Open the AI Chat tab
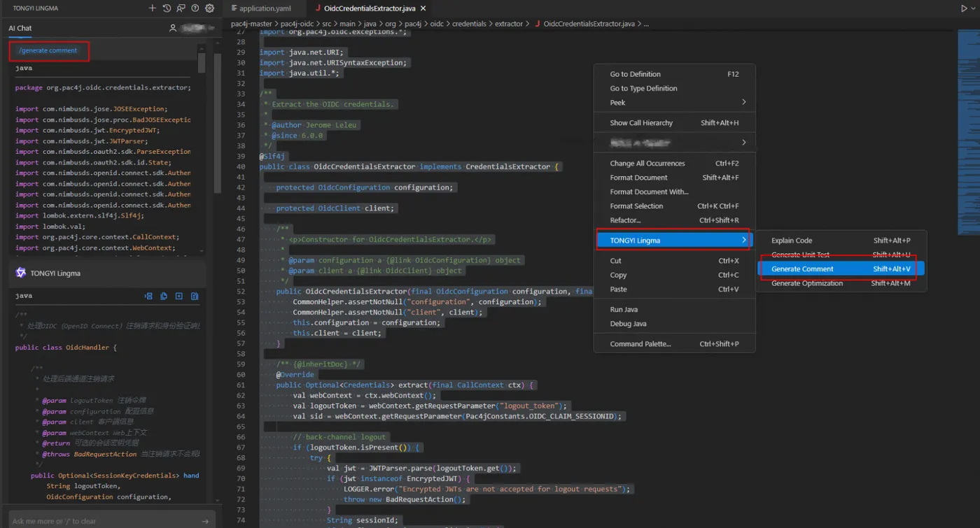 [20, 28]
